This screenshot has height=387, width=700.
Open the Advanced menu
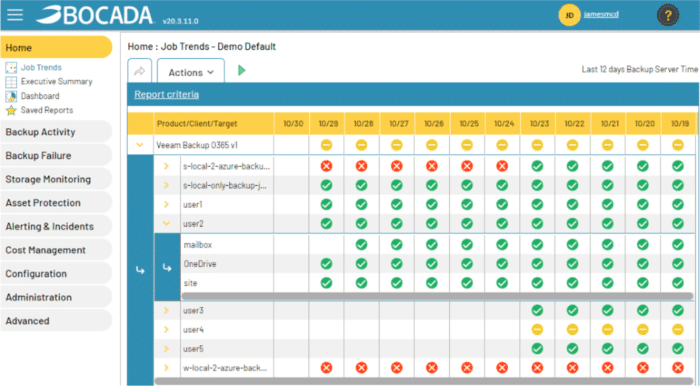tap(56, 321)
